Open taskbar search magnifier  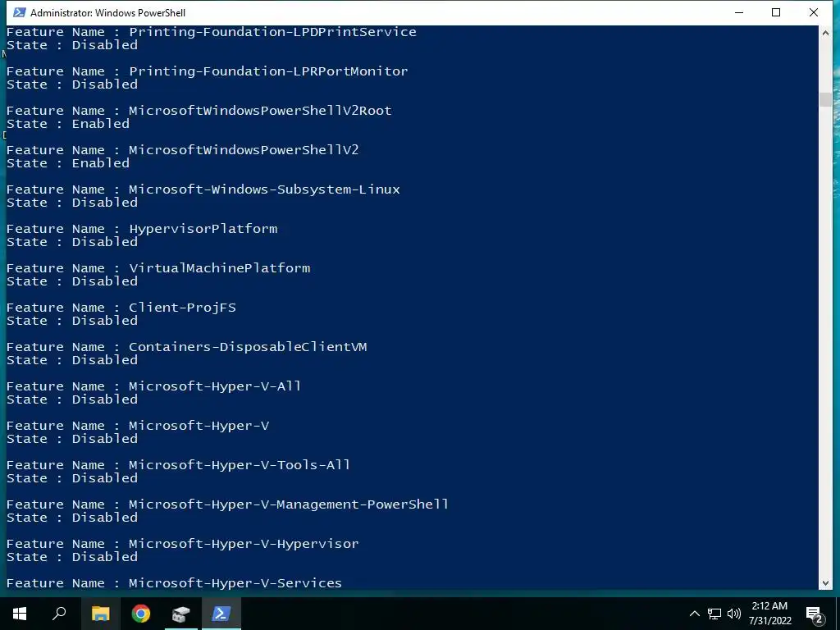click(59, 614)
